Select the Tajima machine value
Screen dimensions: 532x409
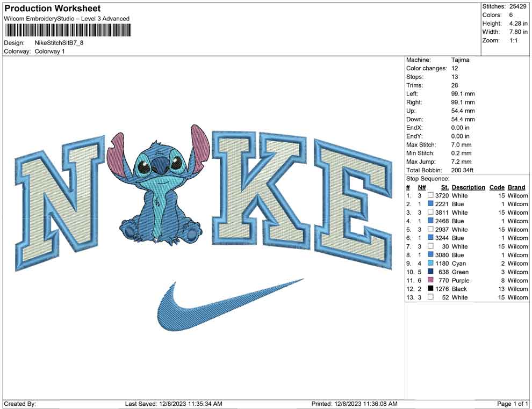click(461, 60)
